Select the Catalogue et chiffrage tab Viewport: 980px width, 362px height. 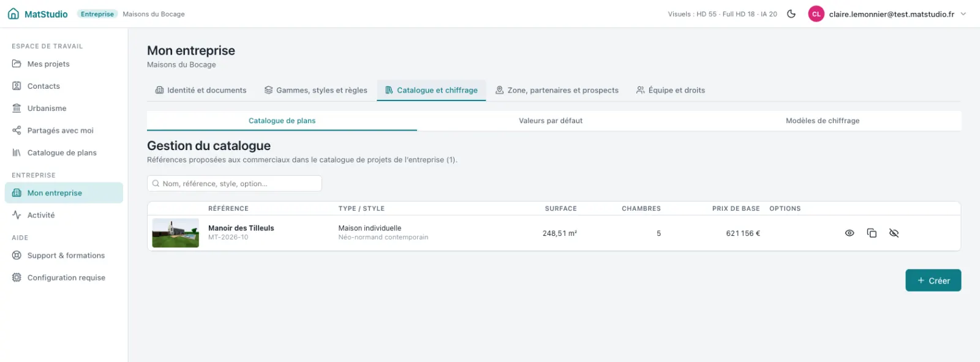point(431,90)
